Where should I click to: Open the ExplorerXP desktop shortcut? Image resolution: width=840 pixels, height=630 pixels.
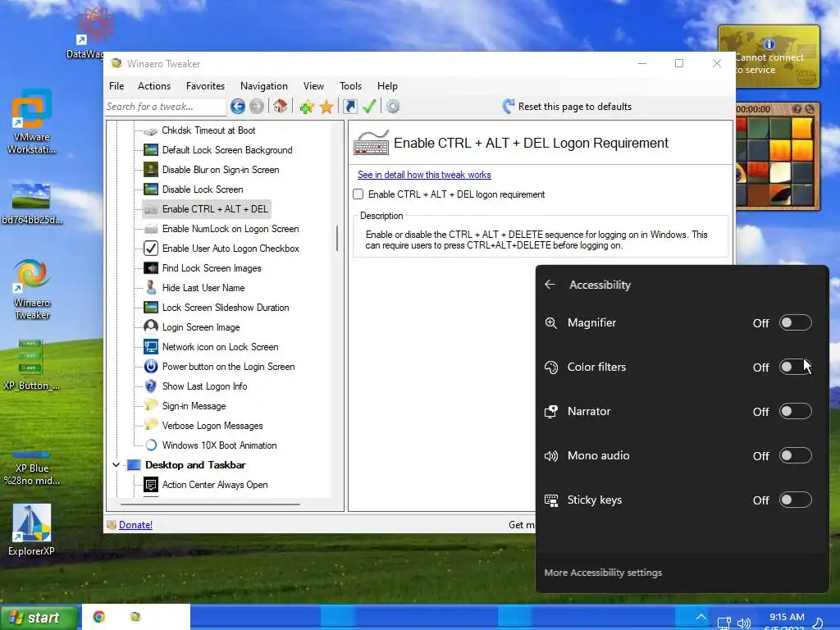click(32, 530)
